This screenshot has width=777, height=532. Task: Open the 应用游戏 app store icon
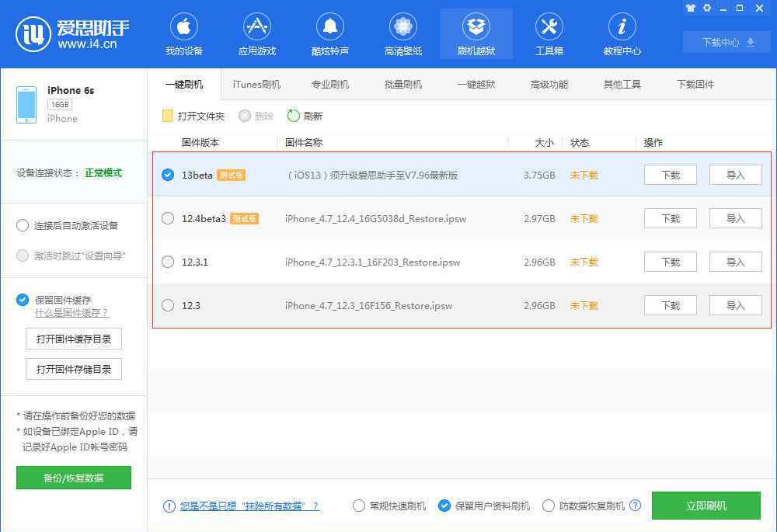[x=256, y=26]
